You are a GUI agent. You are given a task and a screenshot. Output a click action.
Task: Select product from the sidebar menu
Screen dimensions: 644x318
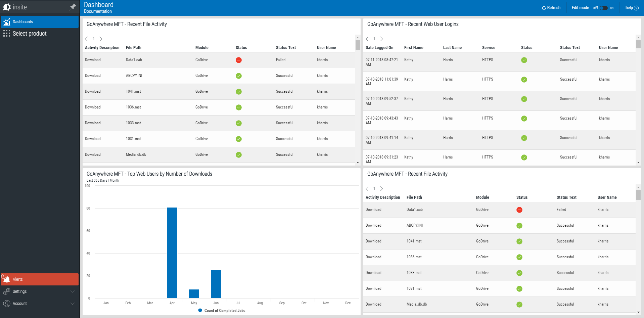tap(30, 33)
